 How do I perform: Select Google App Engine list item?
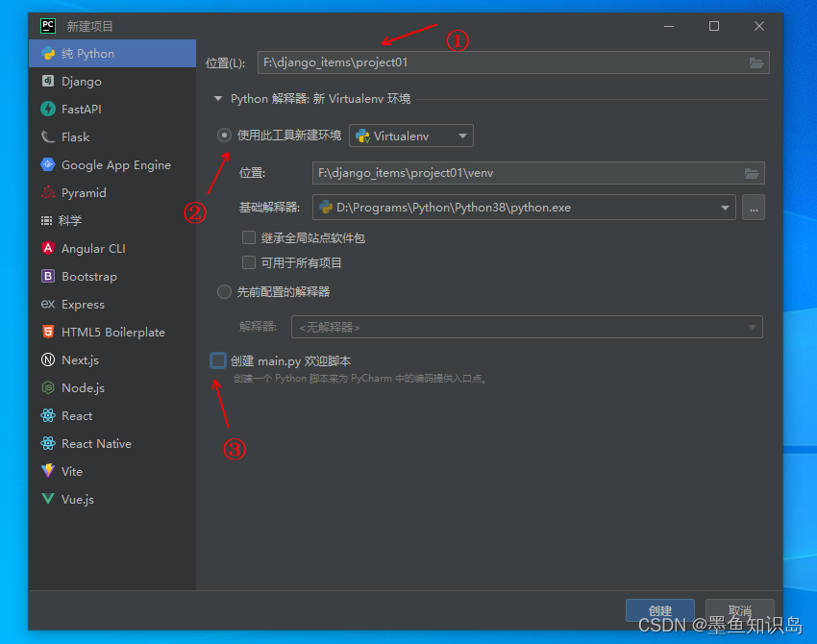click(x=112, y=164)
